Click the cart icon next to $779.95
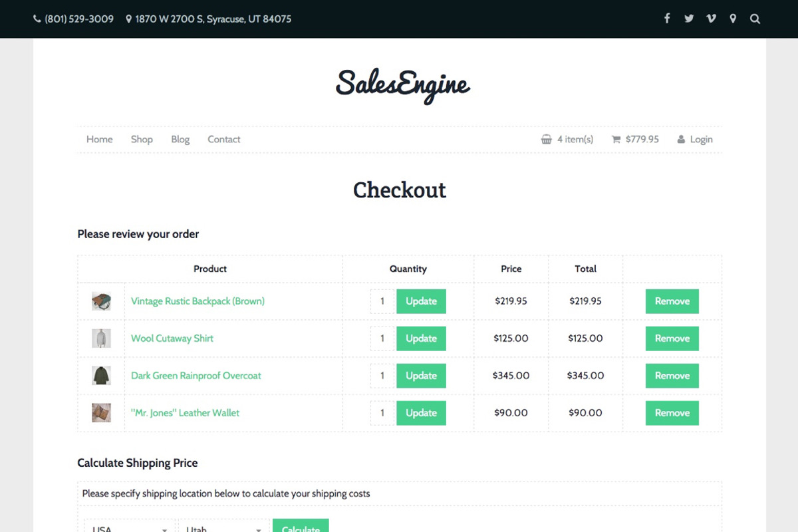Screen dimensions: 798x532 (616, 140)
